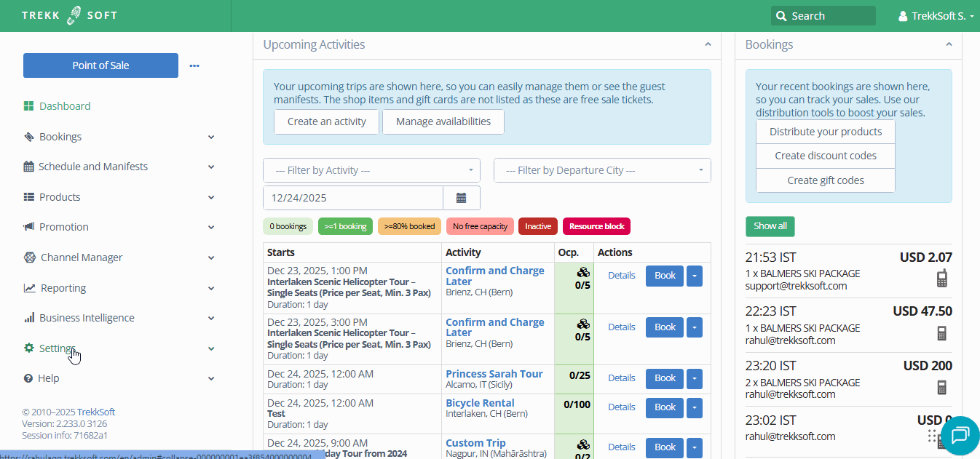Open the calendar picker icon beside the date
Image resolution: width=980 pixels, height=459 pixels.
point(462,196)
